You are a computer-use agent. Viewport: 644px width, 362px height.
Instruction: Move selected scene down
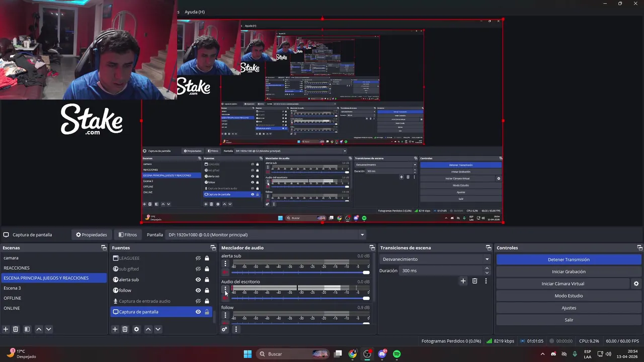48,329
